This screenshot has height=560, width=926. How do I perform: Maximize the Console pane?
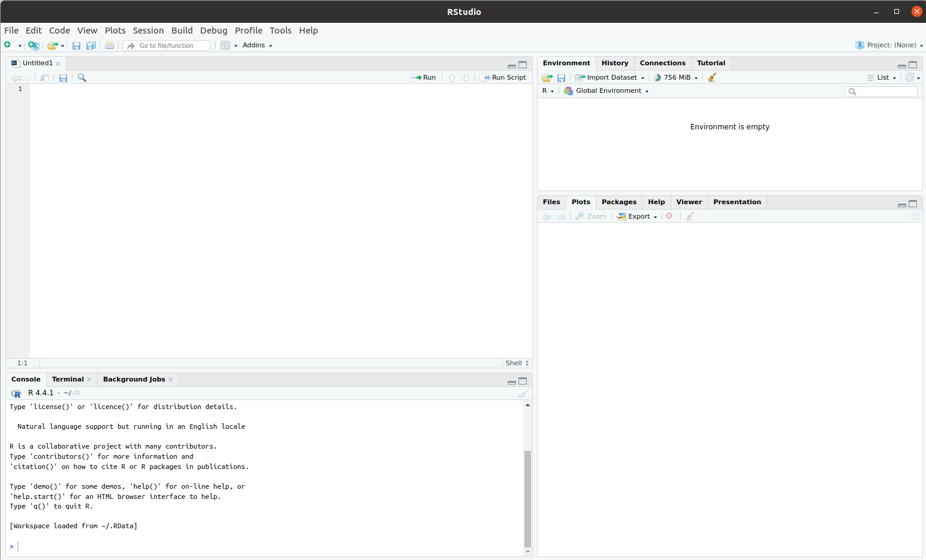pyautogui.click(x=523, y=381)
